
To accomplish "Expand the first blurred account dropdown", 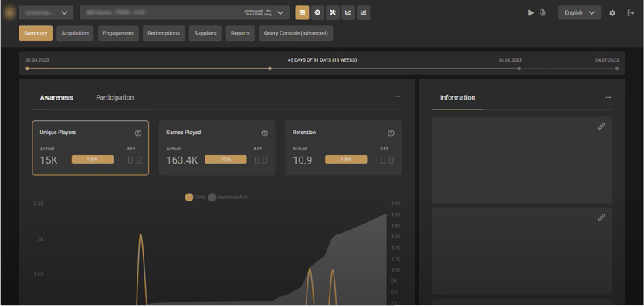I will pos(46,12).
